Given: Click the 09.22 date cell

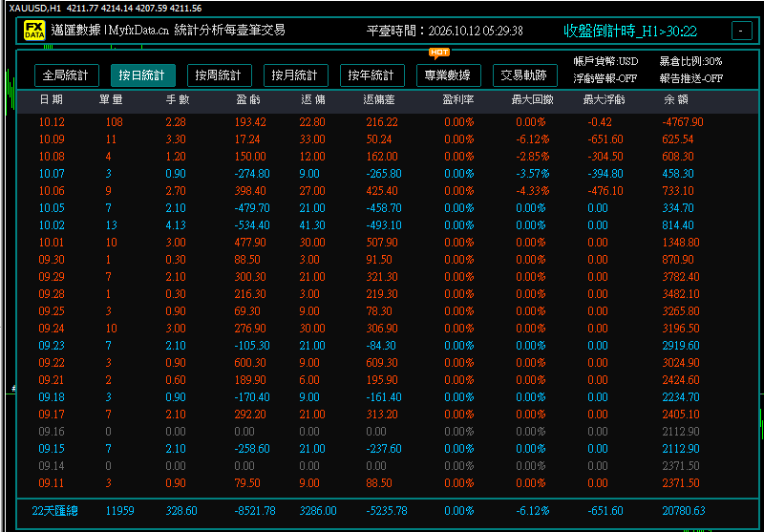Looking at the screenshot, I should coord(52,363).
